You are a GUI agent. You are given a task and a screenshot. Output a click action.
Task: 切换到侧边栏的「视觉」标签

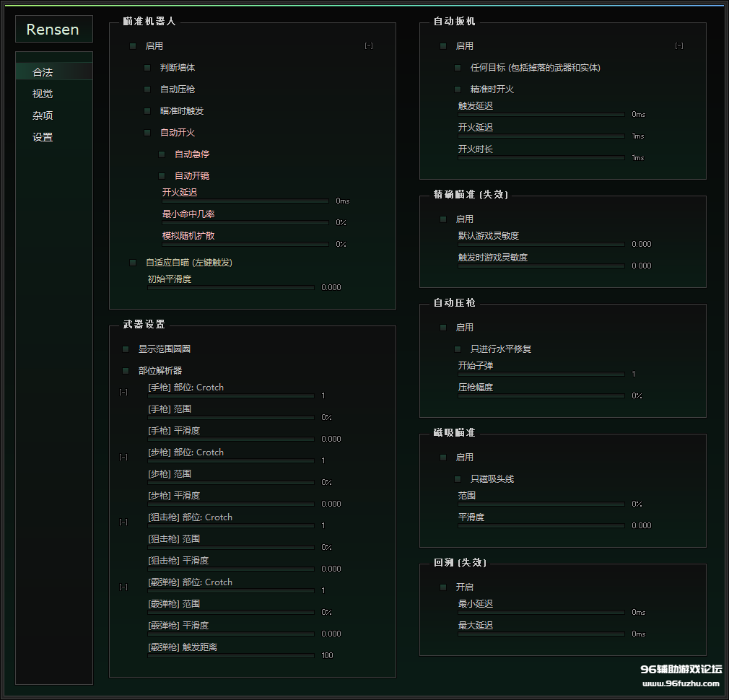pos(41,93)
